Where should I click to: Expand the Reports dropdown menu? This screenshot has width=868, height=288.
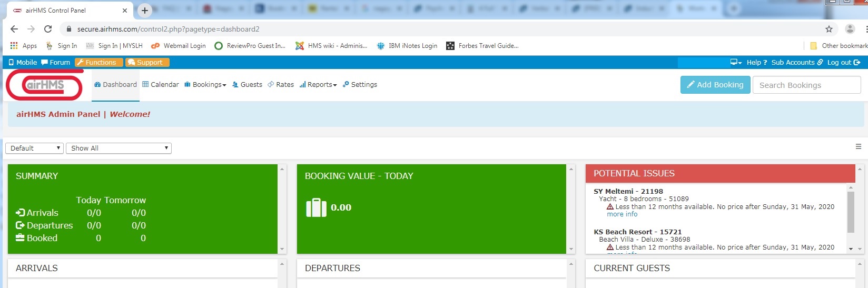pos(318,84)
